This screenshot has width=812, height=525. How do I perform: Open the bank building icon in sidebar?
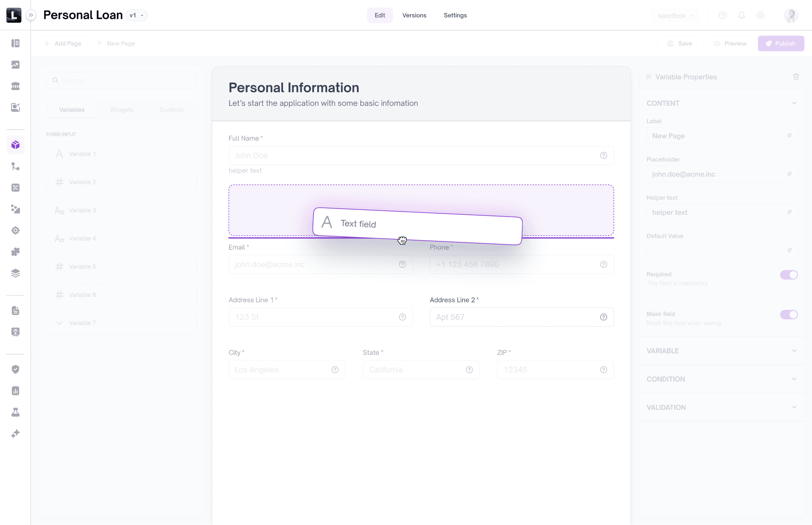click(x=15, y=86)
